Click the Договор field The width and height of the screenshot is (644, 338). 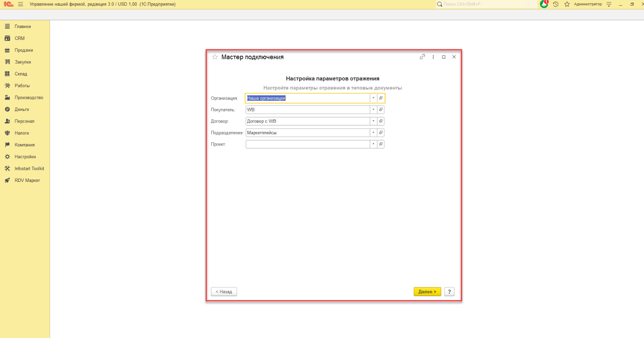click(x=308, y=121)
